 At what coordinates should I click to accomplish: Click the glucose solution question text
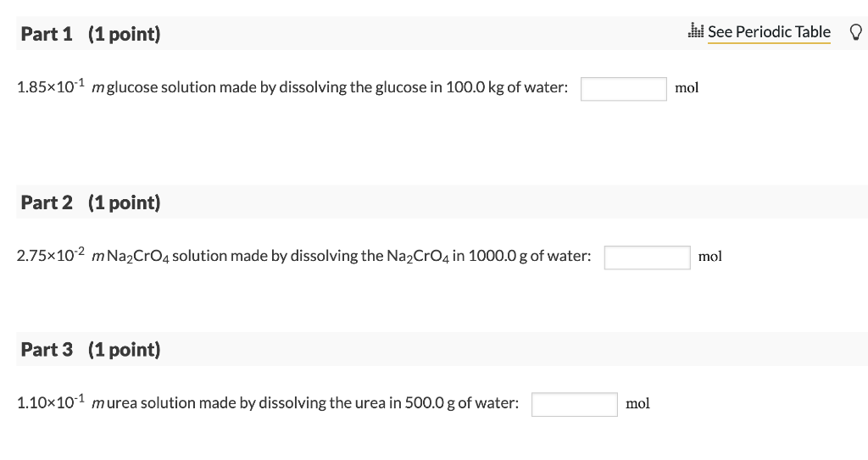[x=339, y=87]
